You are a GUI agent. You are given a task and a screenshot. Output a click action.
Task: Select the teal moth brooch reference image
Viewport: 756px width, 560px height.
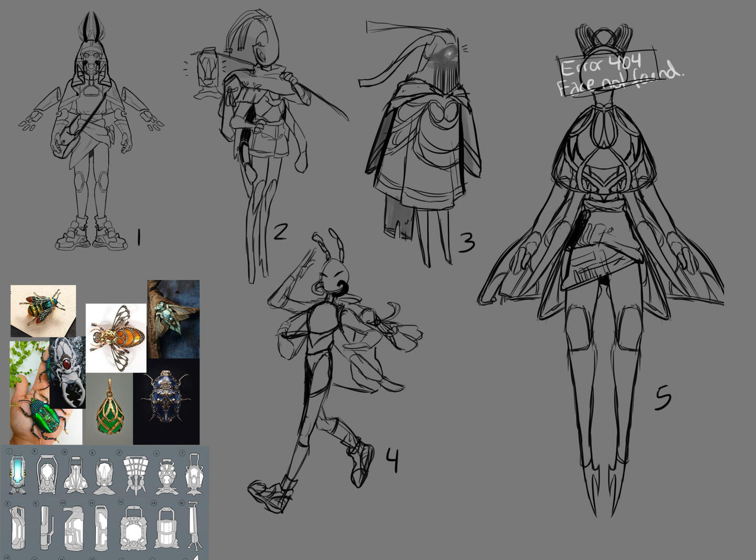tap(173, 319)
